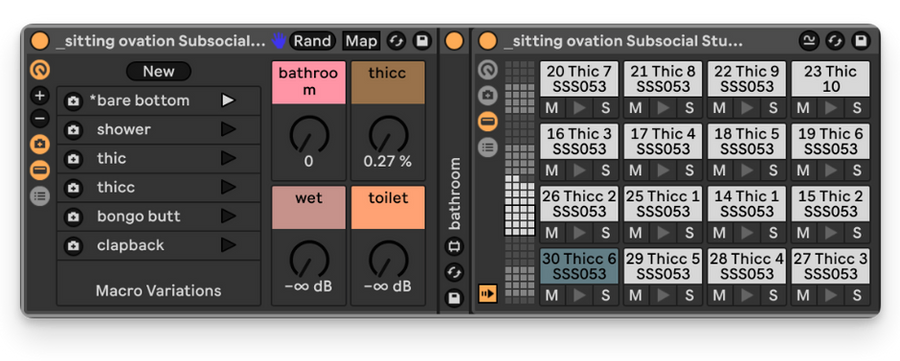Click the rack hot-swap preset icon
The width and height of the screenshot is (900, 361).
coord(396,41)
